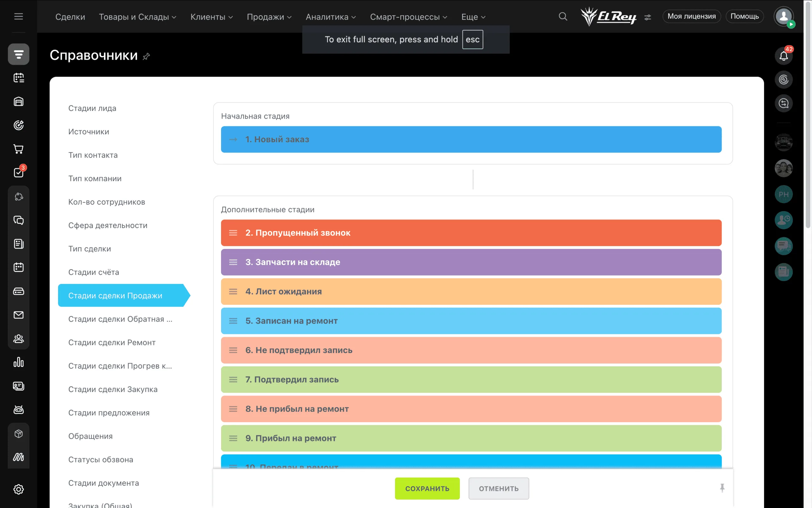Open the hamburger menu in the sidebar
This screenshot has height=508, width=812.
pos(18,17)
